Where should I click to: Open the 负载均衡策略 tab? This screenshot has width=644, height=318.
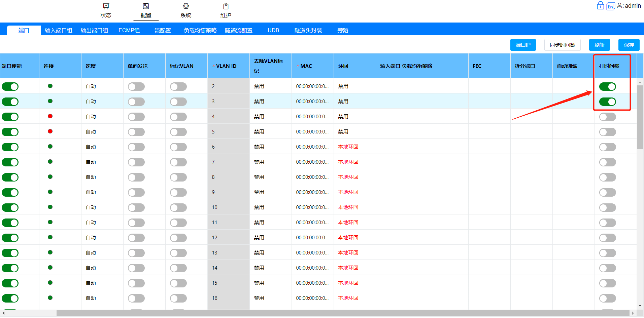click(200, 30)
